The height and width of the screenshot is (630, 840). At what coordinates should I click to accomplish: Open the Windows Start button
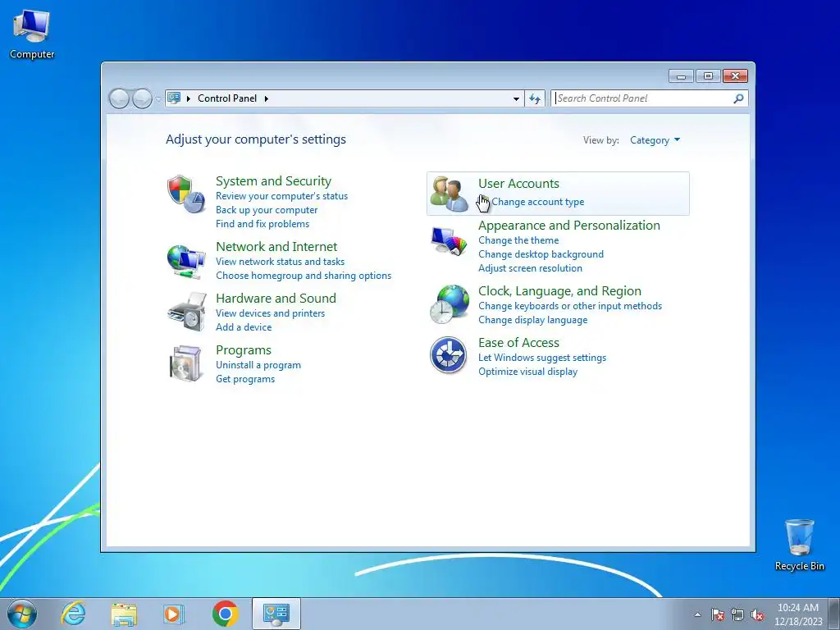(22, 614)
